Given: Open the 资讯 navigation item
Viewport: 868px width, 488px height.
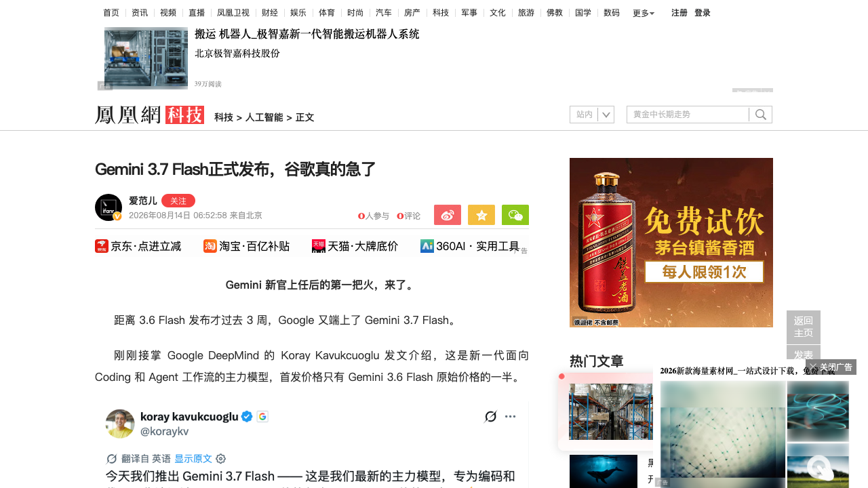Looking at the screenshot, I should 140,12.
